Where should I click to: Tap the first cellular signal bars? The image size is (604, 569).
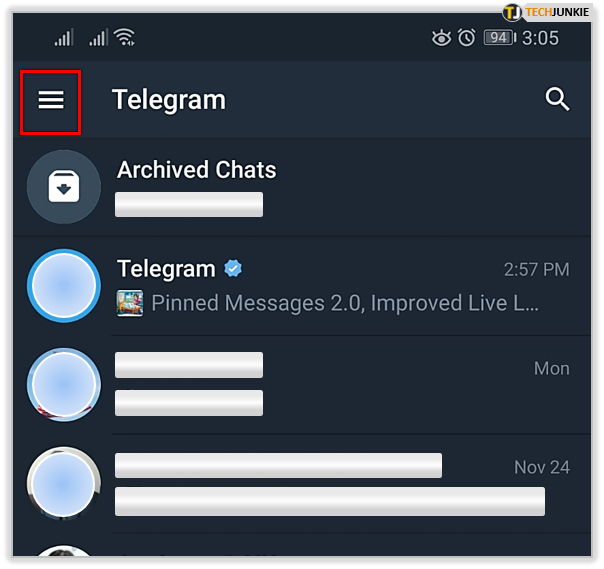point(64,37)
